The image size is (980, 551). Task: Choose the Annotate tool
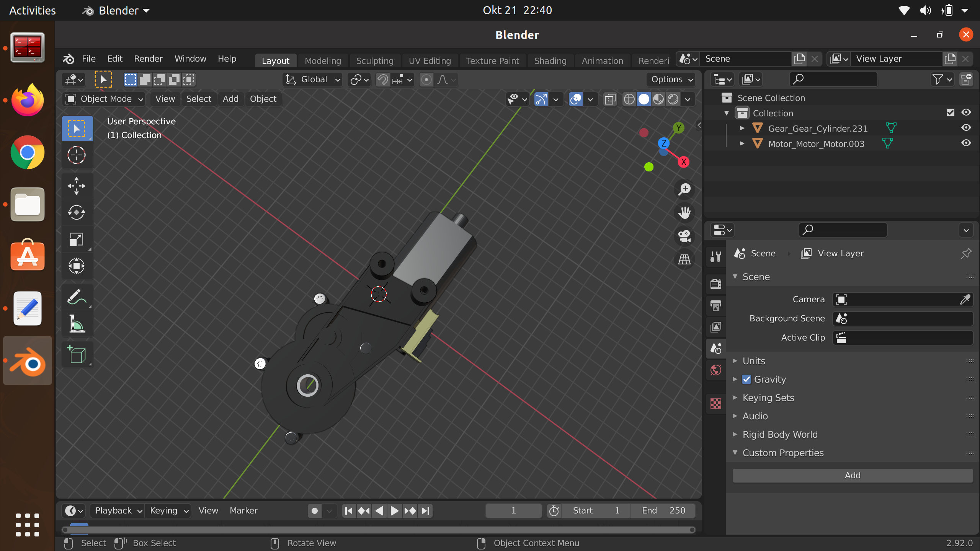click(x=77, y=297)
